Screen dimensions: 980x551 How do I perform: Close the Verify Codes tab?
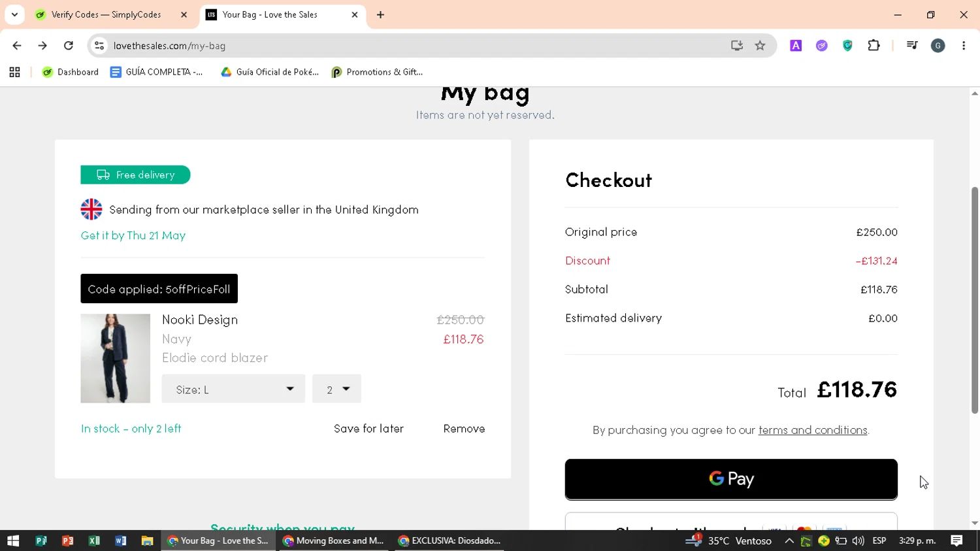(184, 14)
